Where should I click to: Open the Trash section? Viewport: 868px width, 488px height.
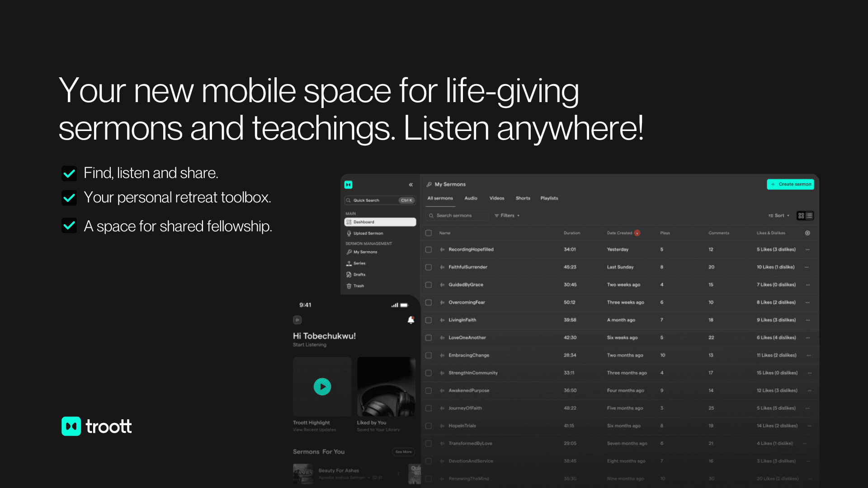(x=358, y=286)
